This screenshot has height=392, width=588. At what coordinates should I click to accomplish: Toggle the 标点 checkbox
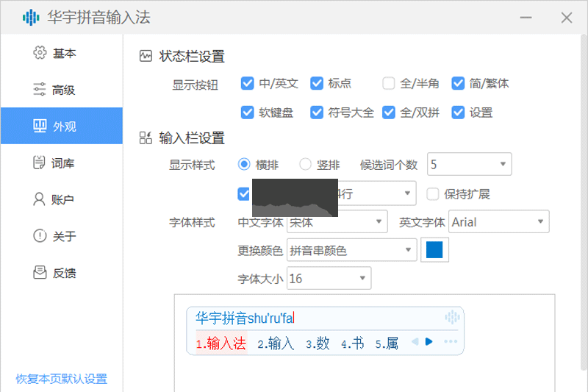pyautogui.click(x=317, y=83)
